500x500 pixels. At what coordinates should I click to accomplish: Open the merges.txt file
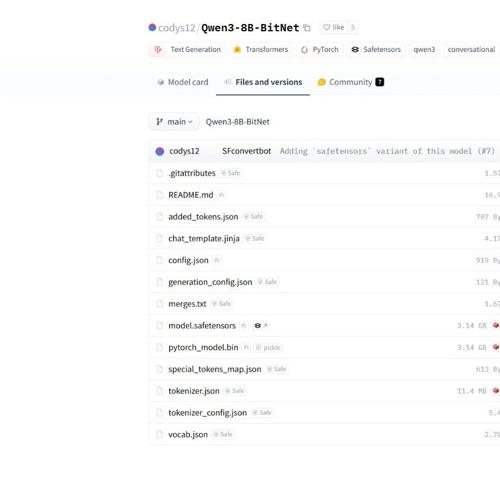187,304
